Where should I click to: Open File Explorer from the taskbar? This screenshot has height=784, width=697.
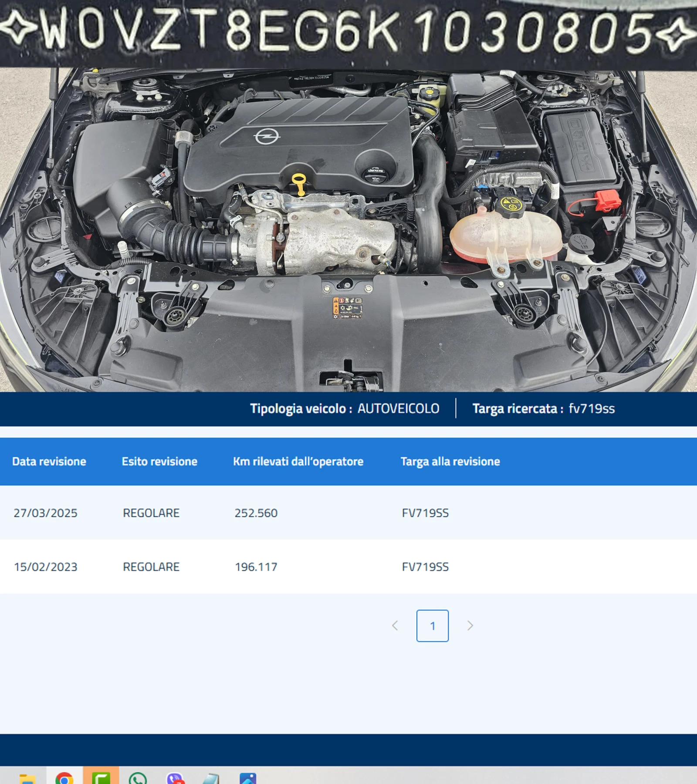(x=27, y=778)
